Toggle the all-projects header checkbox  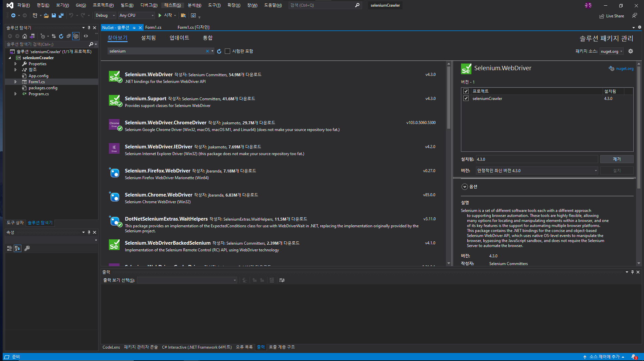pos(466,91)
